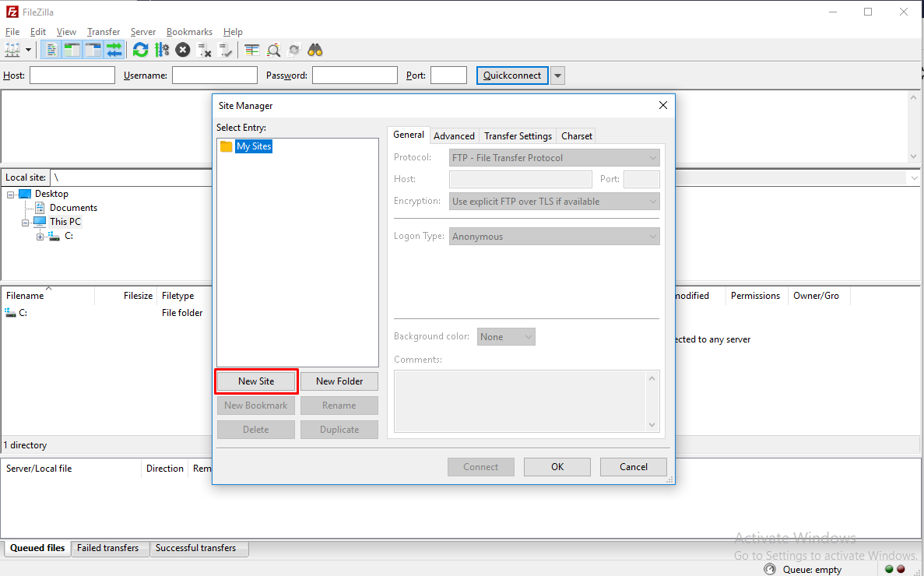Open the Queued files tab
The height and width of the screenshot is (576, 924).
37,548
